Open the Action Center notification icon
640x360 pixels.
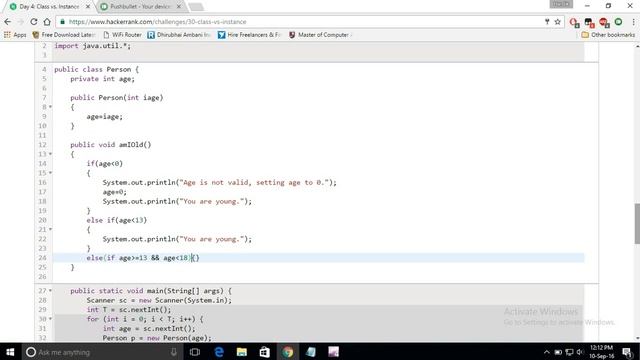(x=627, y=352)
